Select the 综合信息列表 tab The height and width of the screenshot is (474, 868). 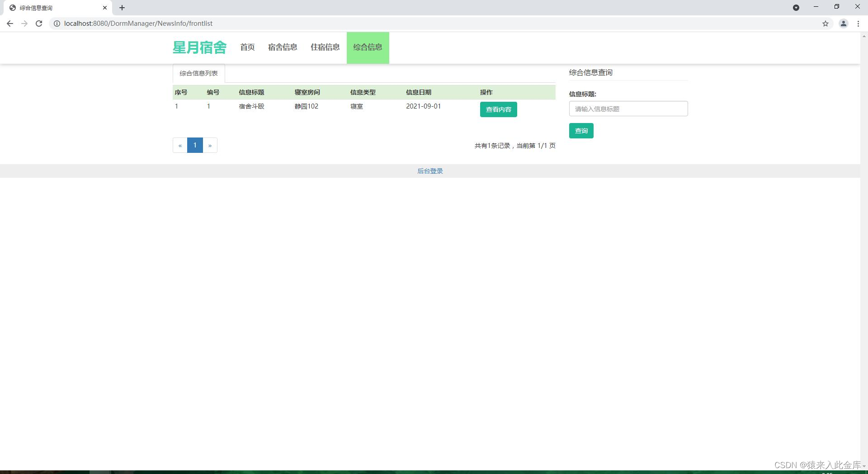(x=198, y=73)
